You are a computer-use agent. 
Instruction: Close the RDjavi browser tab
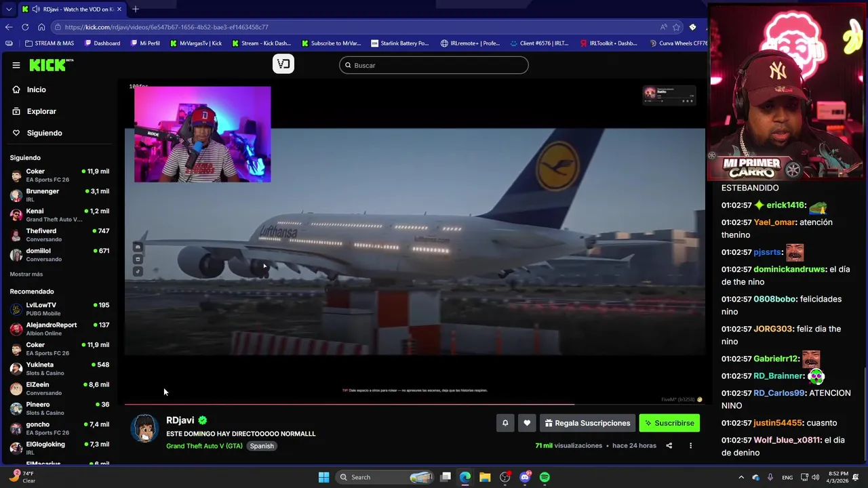click(x=119, y=9)
